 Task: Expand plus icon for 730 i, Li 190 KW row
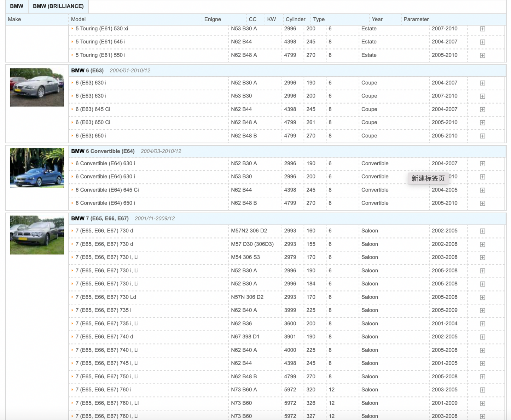coord(482,271)
